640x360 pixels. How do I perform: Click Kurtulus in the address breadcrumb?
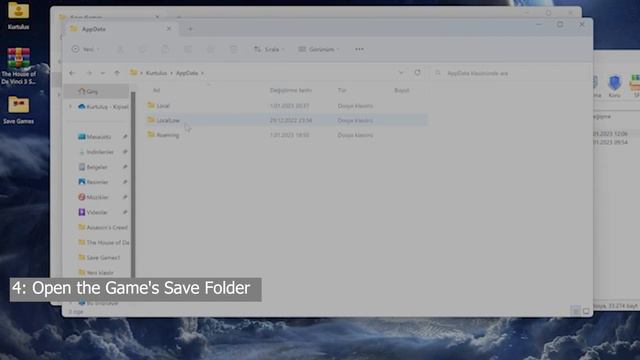pos(156,73)
